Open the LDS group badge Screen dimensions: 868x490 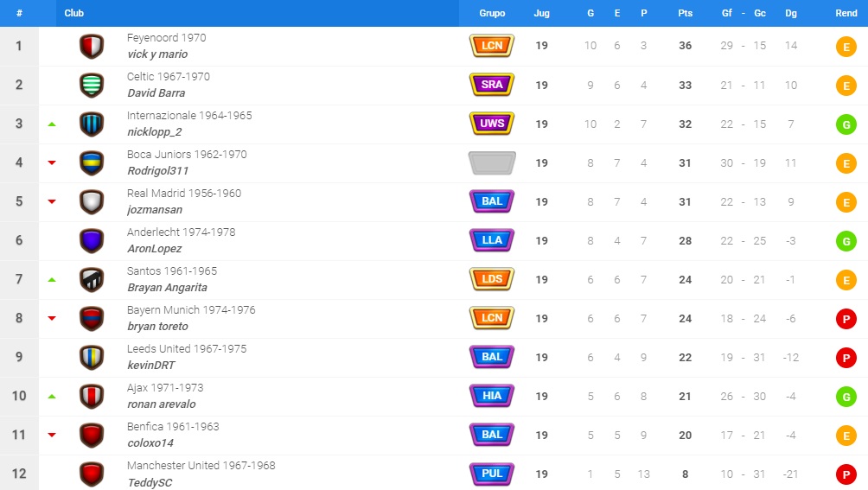click(492, 279)
